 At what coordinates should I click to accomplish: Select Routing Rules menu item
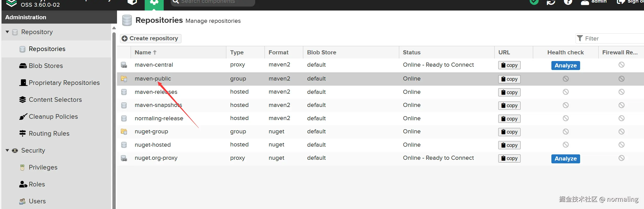(x=49, y=134)
